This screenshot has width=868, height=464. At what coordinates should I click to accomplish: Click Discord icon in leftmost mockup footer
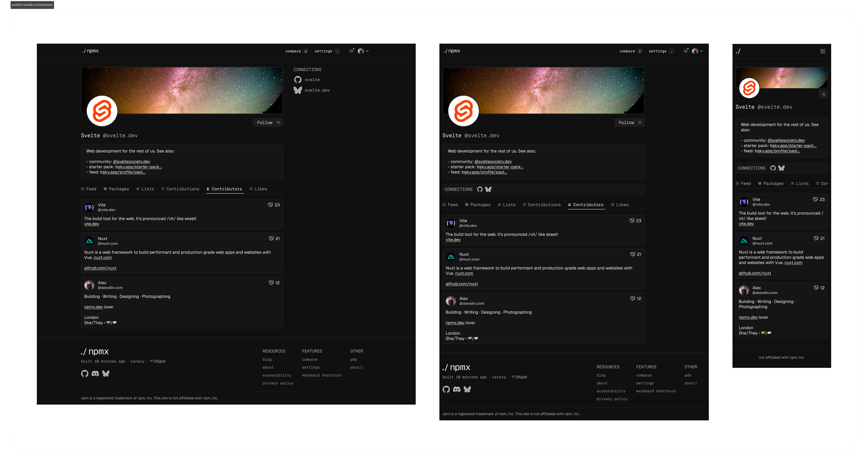tap(95, 373)
